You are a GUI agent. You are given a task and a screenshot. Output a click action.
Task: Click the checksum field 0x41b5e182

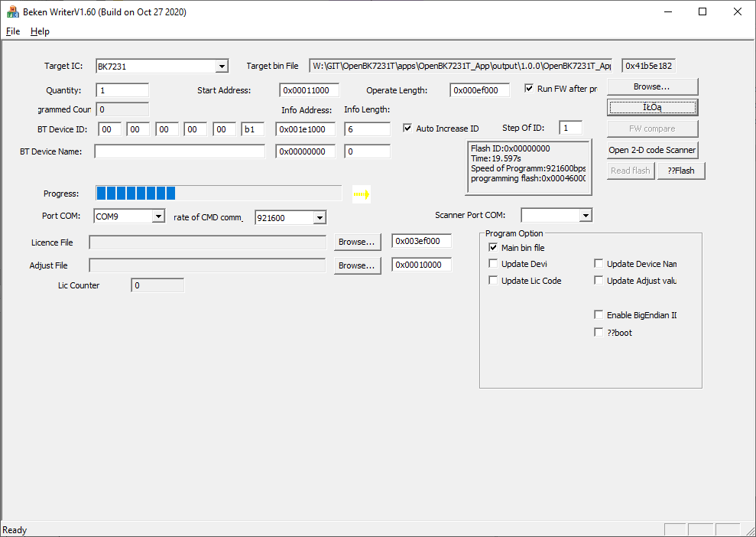[x=648, y=66]
